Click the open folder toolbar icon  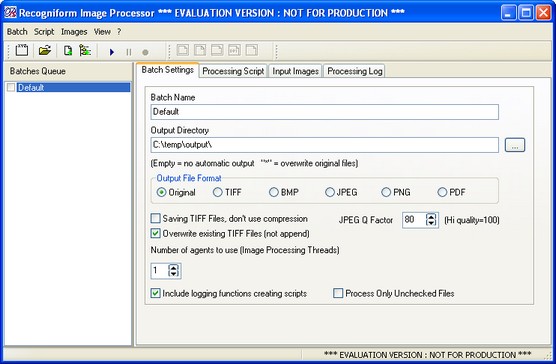[x=45, y=50]
